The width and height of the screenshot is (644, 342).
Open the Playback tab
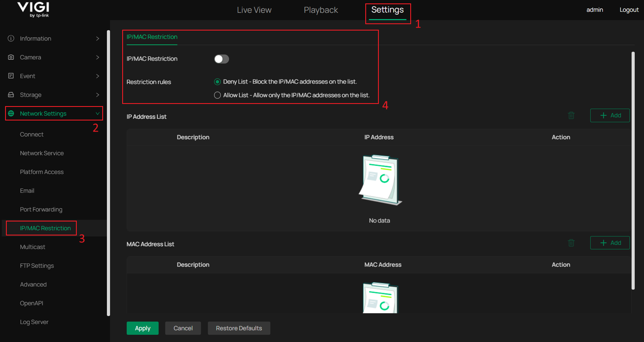tap(321, 10)
